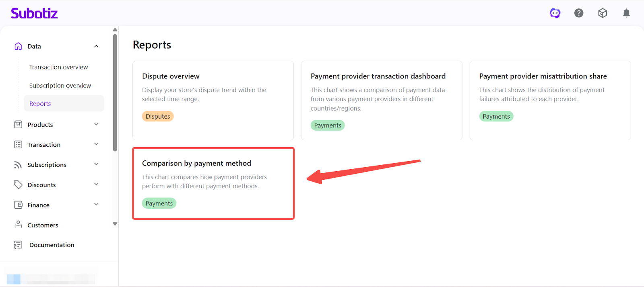Expand the Finance menu chevron
This screenshot has height=287, width=644.
(x=96, y=204)
